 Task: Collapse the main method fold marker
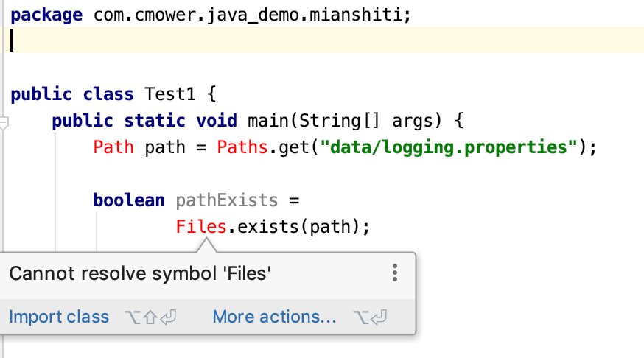pyautogui.click(x=4, y=123)
